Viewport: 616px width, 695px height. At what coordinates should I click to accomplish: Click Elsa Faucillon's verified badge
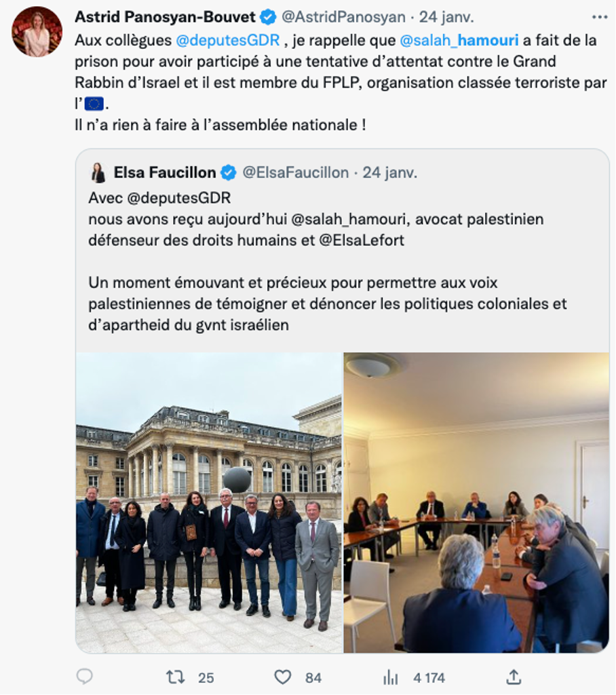tap(229, 172)
